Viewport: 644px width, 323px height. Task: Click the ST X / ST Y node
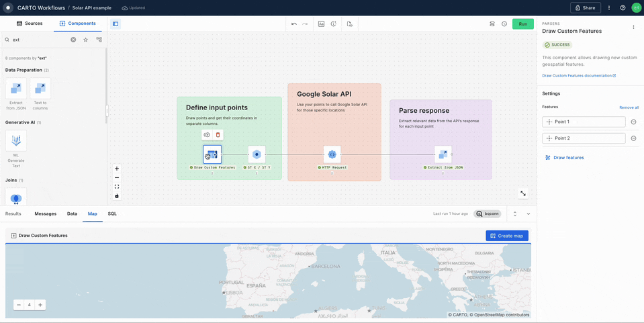tap(257, 154)
